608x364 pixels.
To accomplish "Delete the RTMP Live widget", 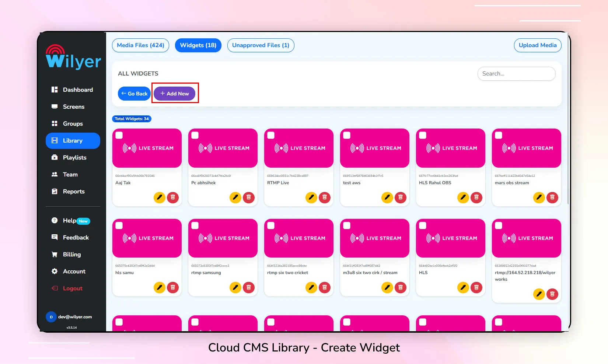I will click(x=325, y=197).
